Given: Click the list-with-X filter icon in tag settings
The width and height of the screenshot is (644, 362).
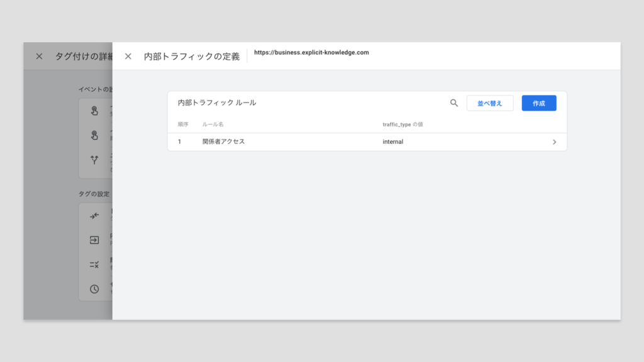Looking at the screenshot, I should coord(94,265).
